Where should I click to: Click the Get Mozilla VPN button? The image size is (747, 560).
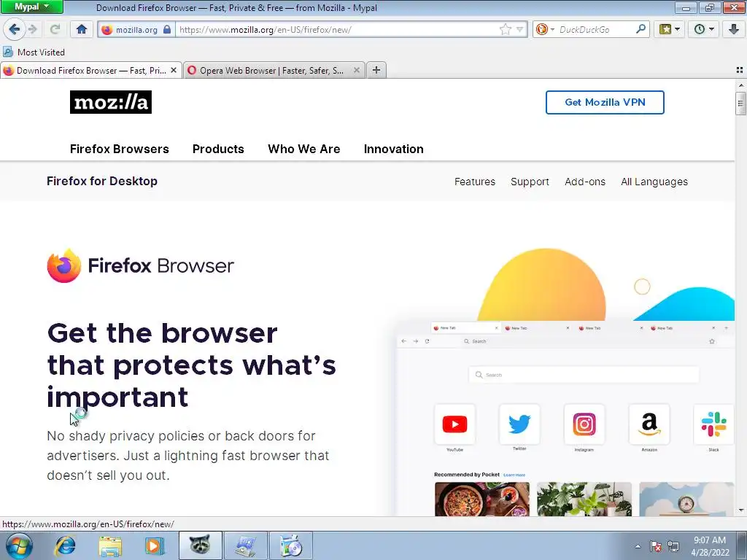click(605, 102)
